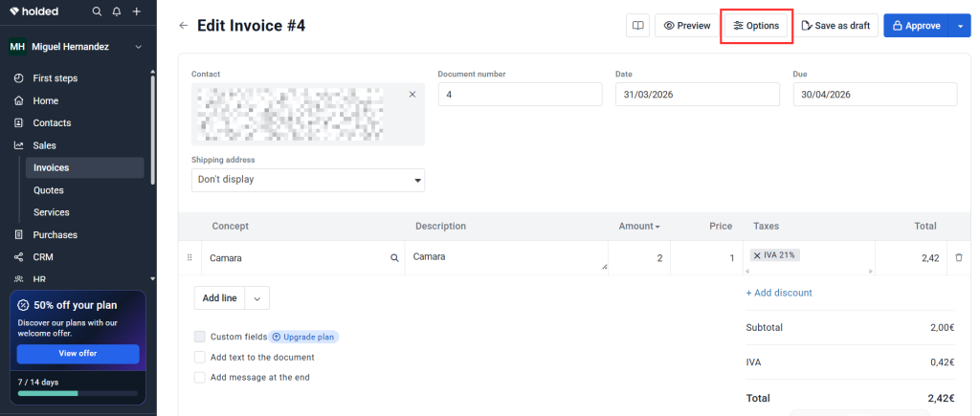Click the First steps clock icon
980x416 pixels.
tap(19, 78)
